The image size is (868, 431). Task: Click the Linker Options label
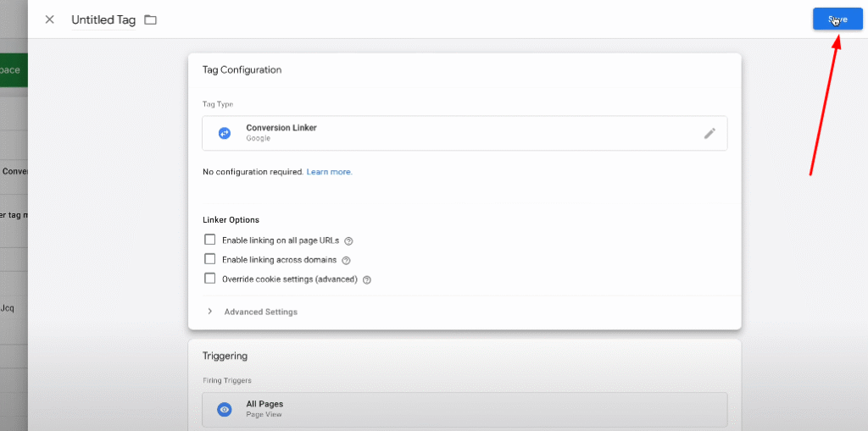coord(231,219)
